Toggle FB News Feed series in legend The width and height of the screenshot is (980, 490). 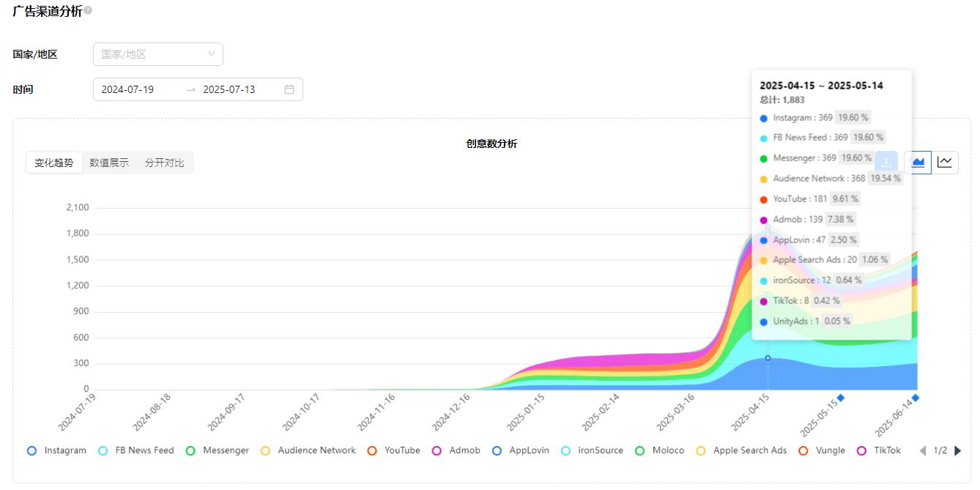136,450
